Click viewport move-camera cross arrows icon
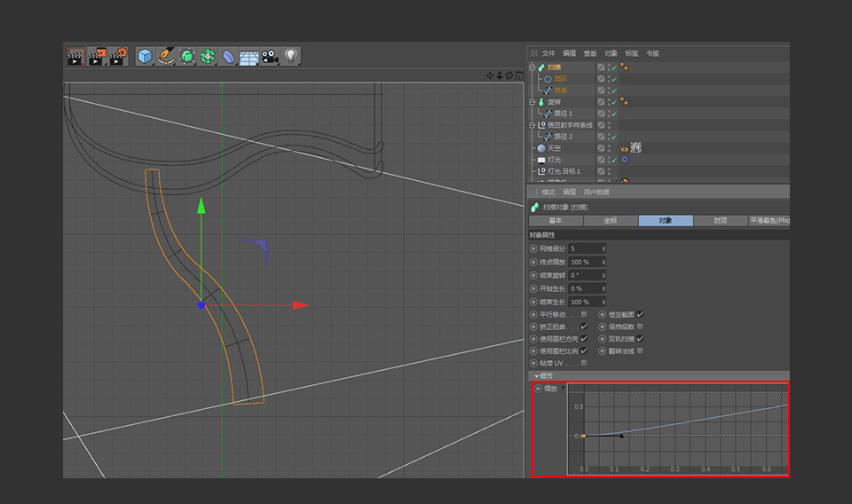This screenshot has height=504, width=852. 490,75
